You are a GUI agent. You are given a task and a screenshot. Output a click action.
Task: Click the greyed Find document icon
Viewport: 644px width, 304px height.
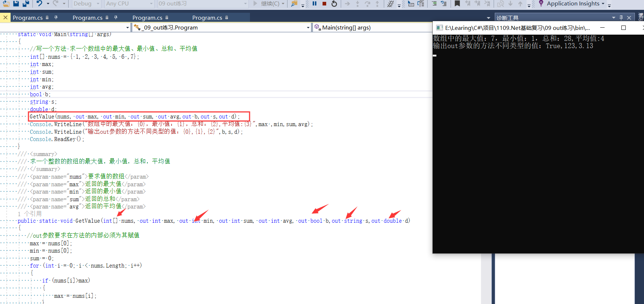pyautogui.click(x=501, y=4)
